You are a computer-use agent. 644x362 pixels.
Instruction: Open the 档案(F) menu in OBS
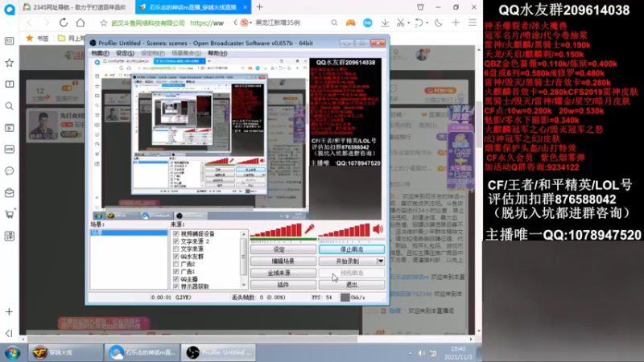[100, 53]
